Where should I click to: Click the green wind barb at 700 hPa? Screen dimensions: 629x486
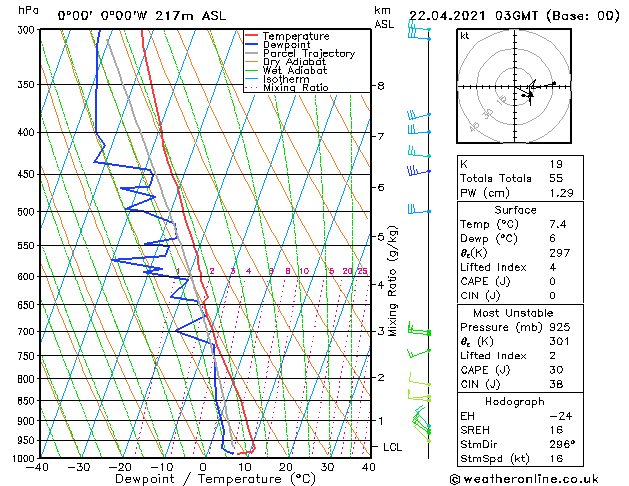point(418,331)
